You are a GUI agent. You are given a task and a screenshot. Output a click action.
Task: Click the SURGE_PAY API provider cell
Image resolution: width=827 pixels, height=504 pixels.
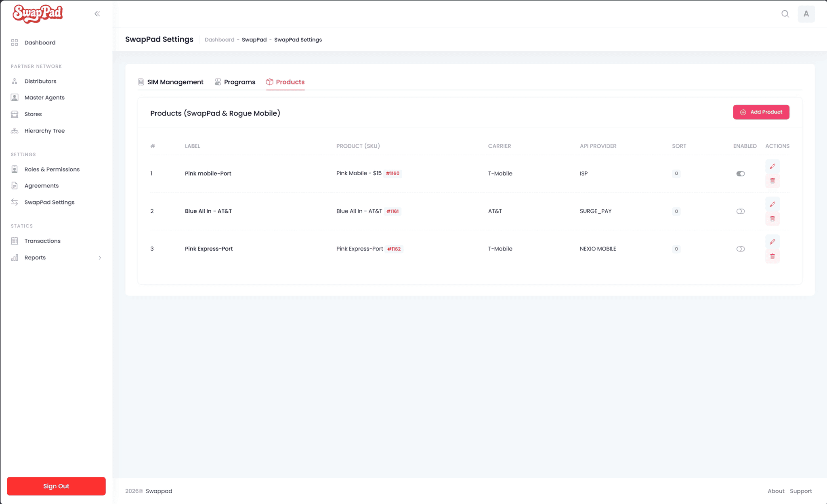(596, 211)
